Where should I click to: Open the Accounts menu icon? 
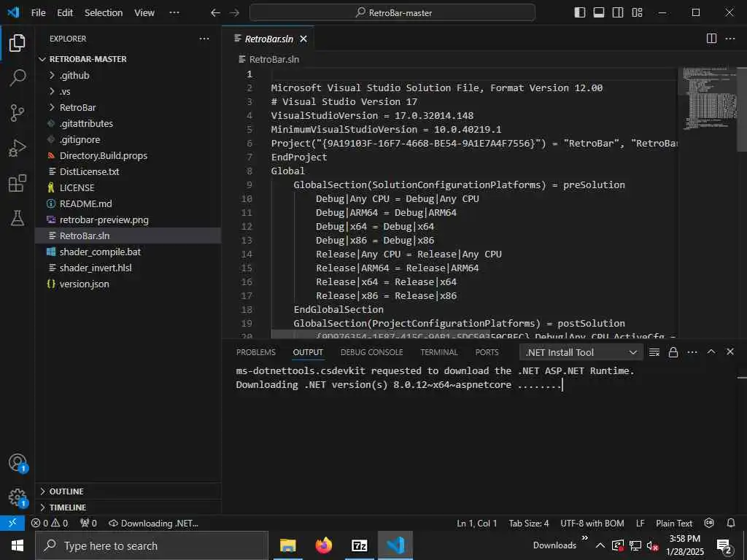click(18, 462)
